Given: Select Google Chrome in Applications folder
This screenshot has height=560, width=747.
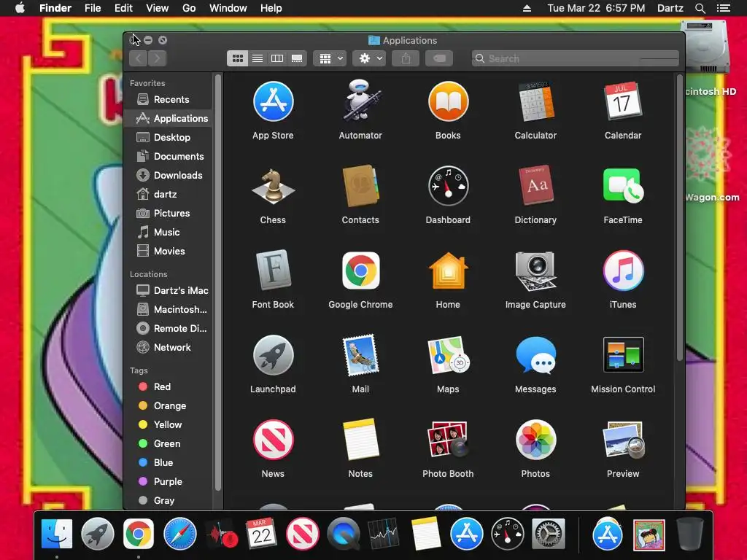Looking at the screenshot, I should coord(360,271).
